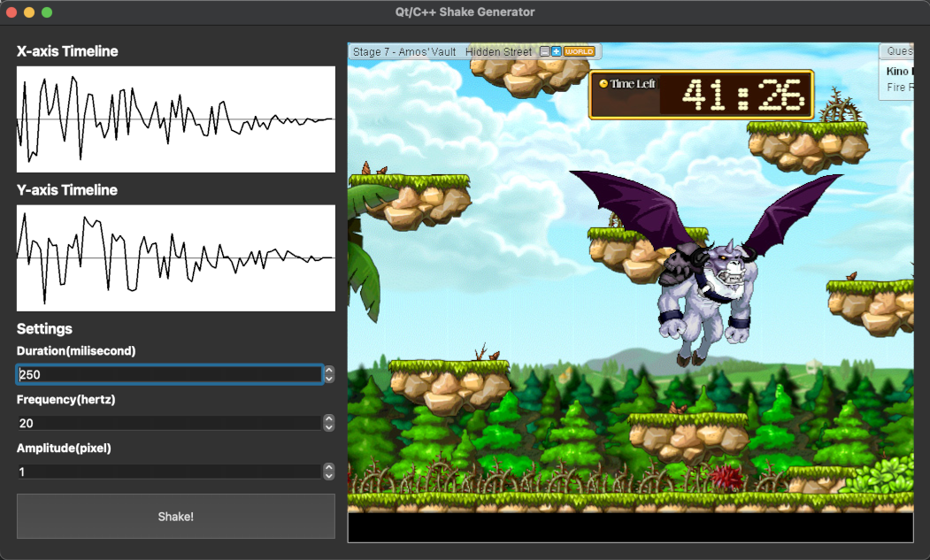
Task: Click the 'Settings' heading
Action: coord(44,328)
